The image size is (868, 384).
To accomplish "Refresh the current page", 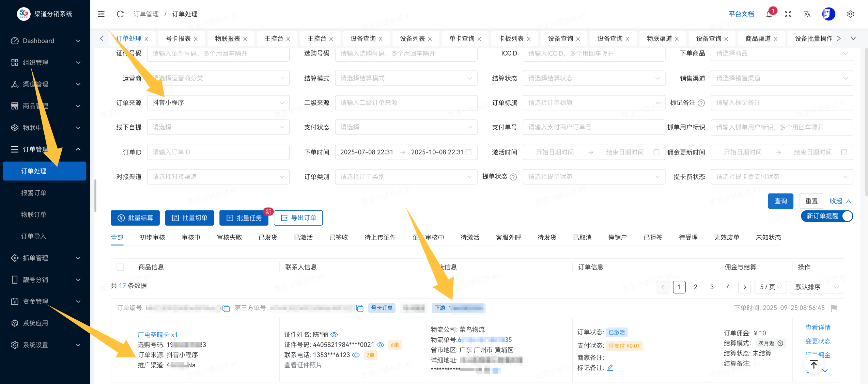I will [x=120, y=14].
